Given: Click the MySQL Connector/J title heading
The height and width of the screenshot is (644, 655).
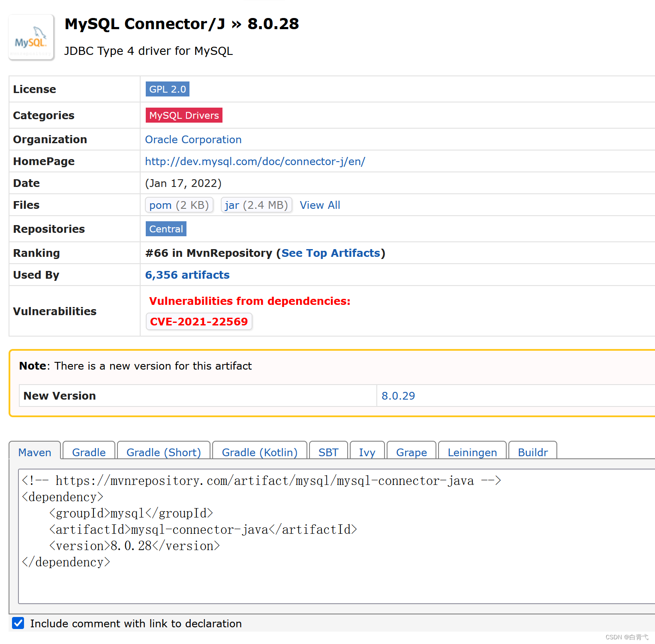Looking at the screenshot, I should coord(182,24).
